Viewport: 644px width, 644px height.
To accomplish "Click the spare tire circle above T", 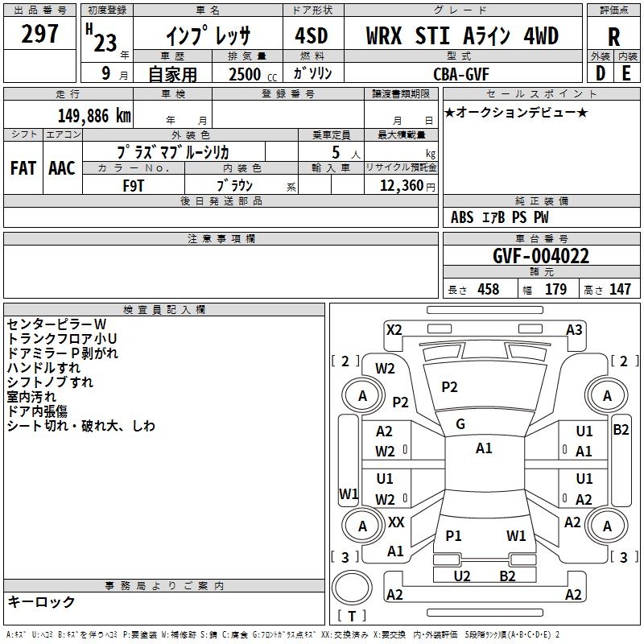I will (x=352, y=587).
